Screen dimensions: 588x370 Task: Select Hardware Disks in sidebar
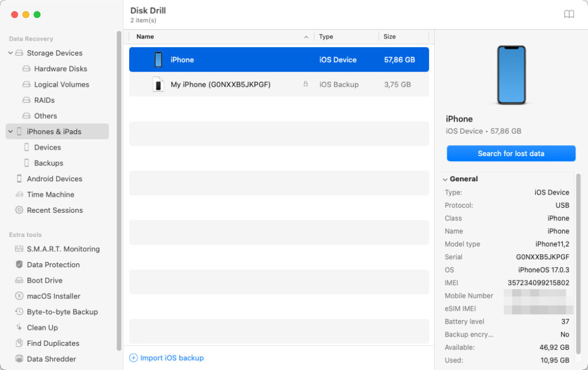[60, 68]
